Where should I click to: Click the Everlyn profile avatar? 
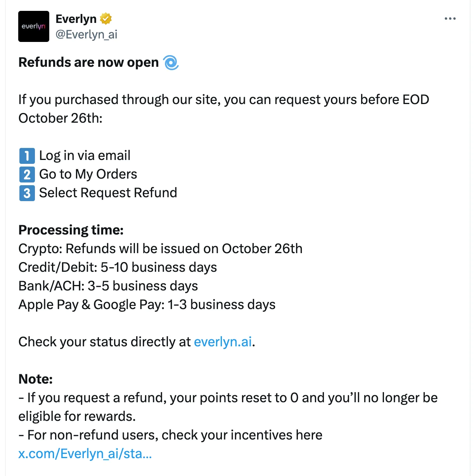(34, 26)
